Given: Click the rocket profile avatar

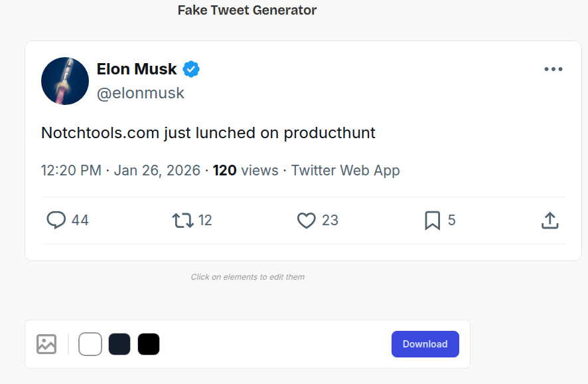Looking at the screenshot, I should coord(65,81).
